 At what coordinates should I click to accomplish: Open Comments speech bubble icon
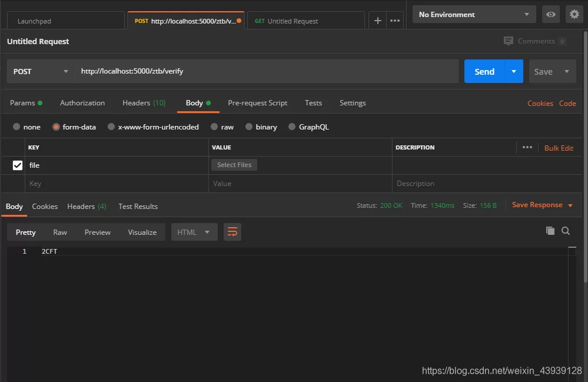click(x=509, y=41)
